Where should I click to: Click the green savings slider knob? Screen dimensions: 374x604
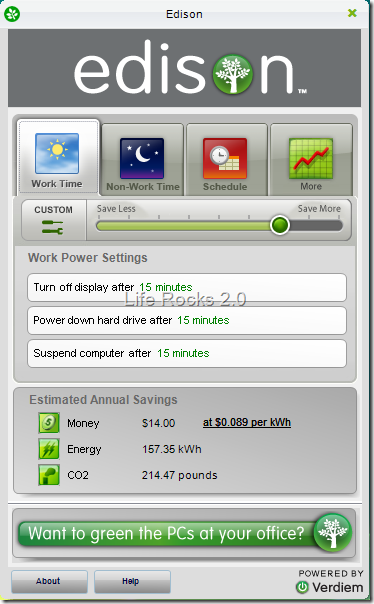pos(280,225)
